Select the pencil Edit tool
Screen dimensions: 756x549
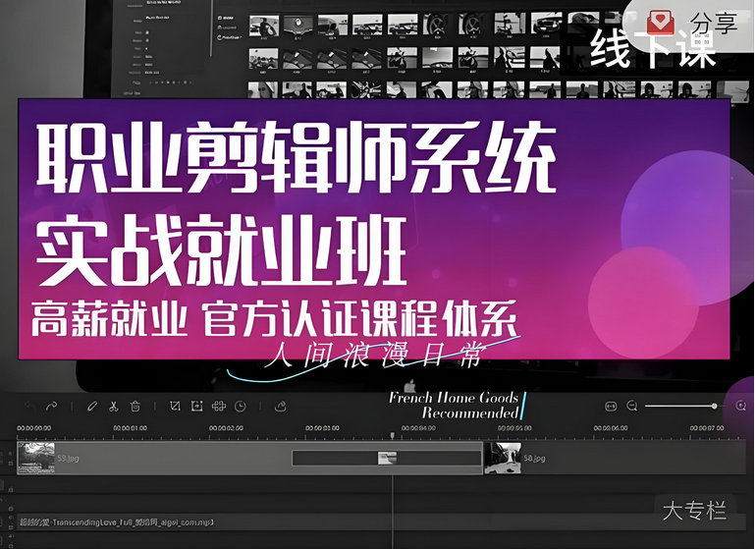pyautogui.click(x=91, y=406)
